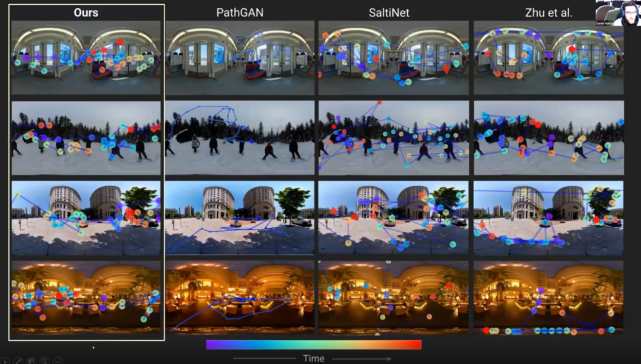Click the "Time" label below color bar
Screen dimensions: 641x364
pyautogui.click(x=313, y=358)
